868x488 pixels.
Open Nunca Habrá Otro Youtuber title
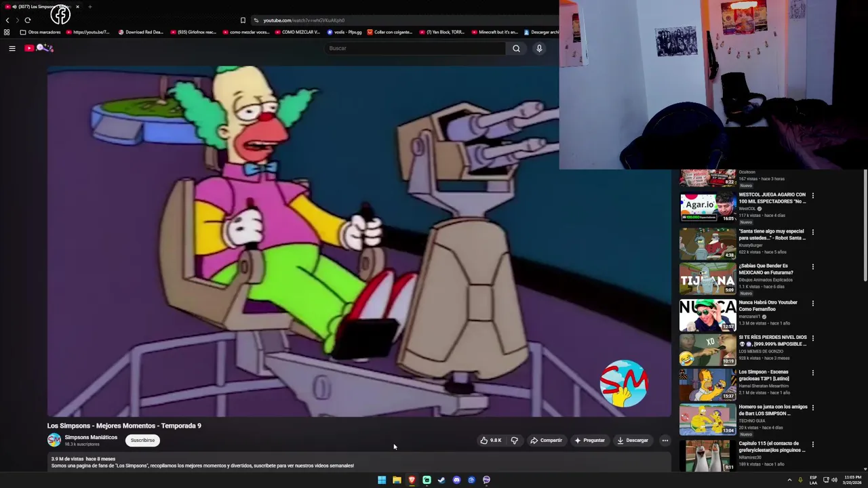click(768, 306)
